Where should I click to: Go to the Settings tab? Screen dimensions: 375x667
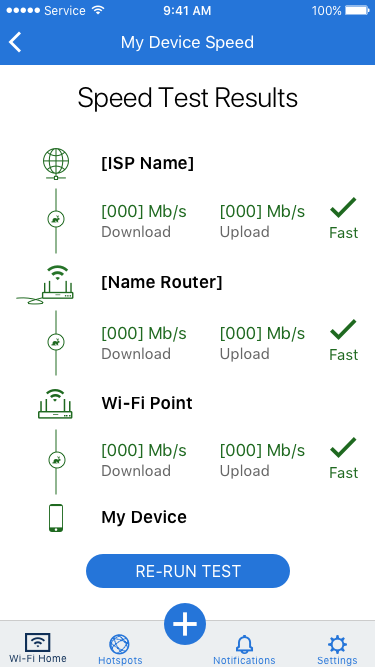point(337,650)
